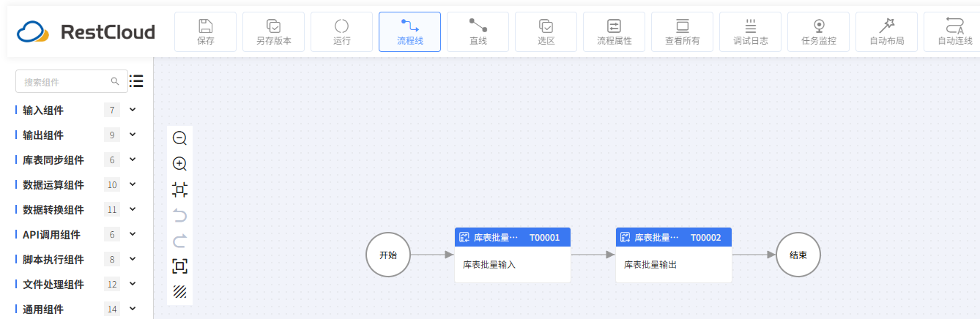Click the RestCloud logo
Screen dimensions: 980x319
tap(86, 31)
